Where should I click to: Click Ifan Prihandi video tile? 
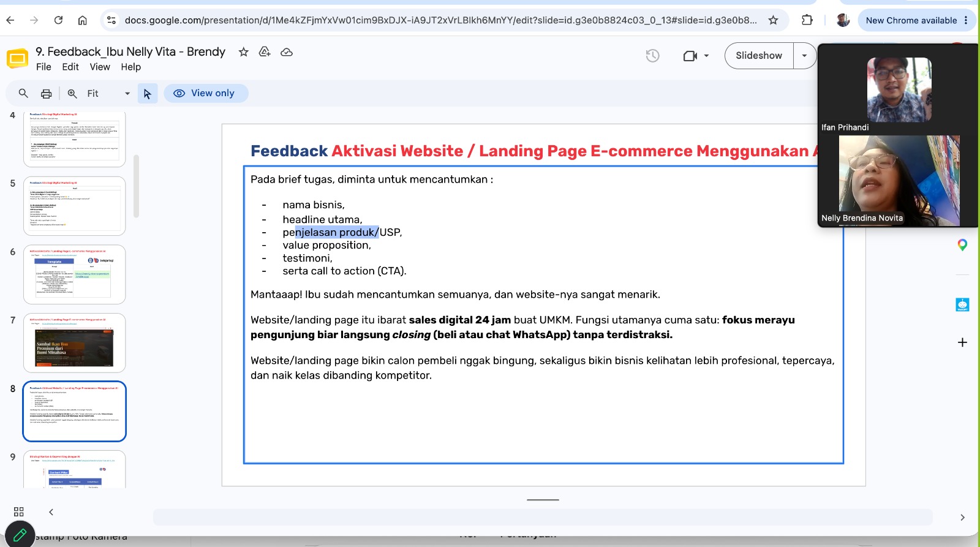tap(899, 90)
